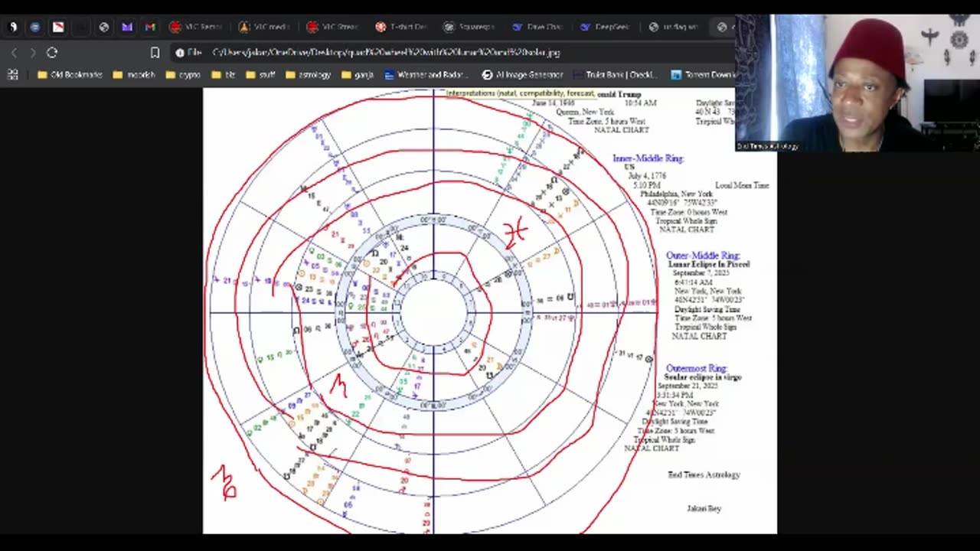This screenshot has width=980, height=551.
Task: Open the blue round pinned tab
Action: tap(35, 27)
